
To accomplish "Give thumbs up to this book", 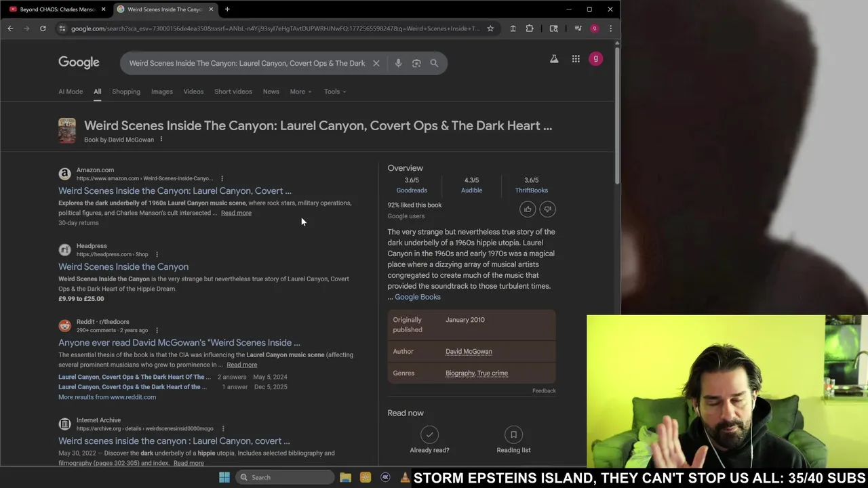I will click(528, 209).
